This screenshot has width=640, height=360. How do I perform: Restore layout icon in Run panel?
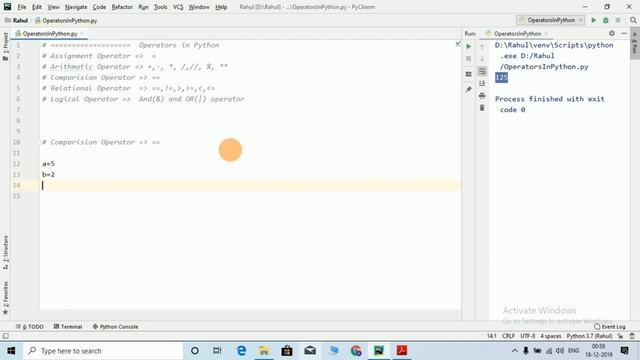tap(469, 74)
